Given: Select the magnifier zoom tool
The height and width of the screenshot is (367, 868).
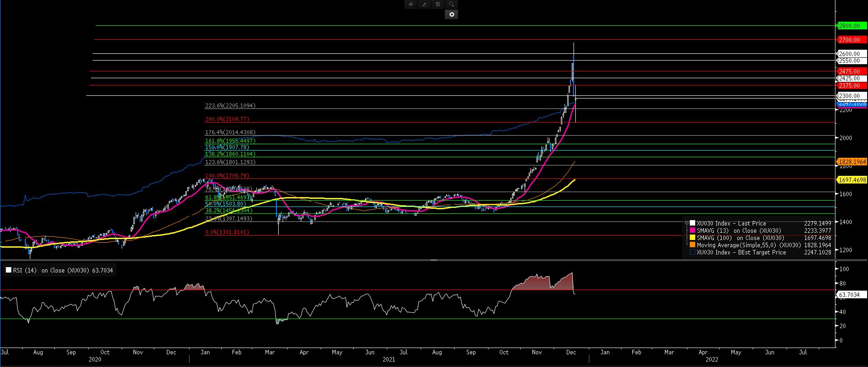Looking at the screenshot, I should click(x=451, y=5).
